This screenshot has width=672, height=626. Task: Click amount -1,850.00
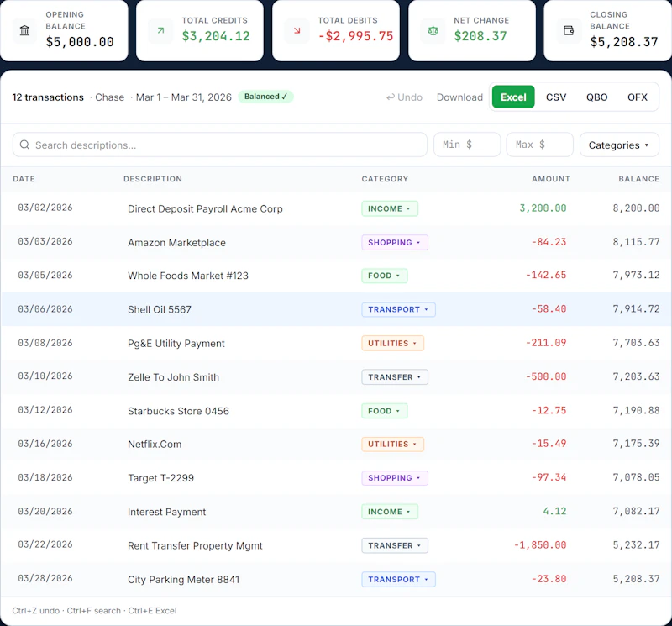click(540, 545)
